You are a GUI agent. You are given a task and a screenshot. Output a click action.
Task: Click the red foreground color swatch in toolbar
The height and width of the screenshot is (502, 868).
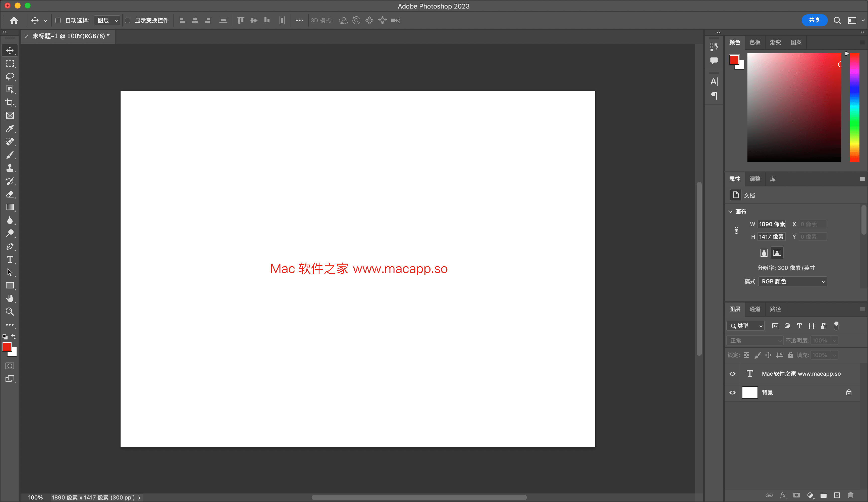tap(7, 347)
